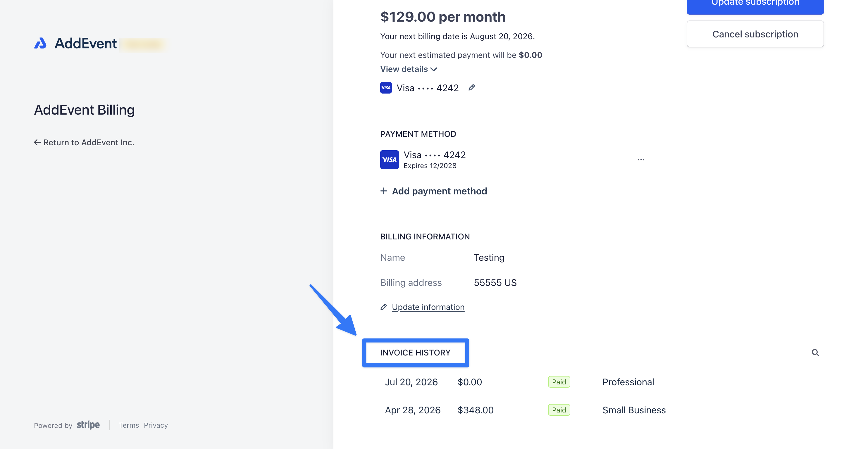Viewport: 868px width, 449px height.
Task: Click the $129.00 per month price
Action: (443, 17)
